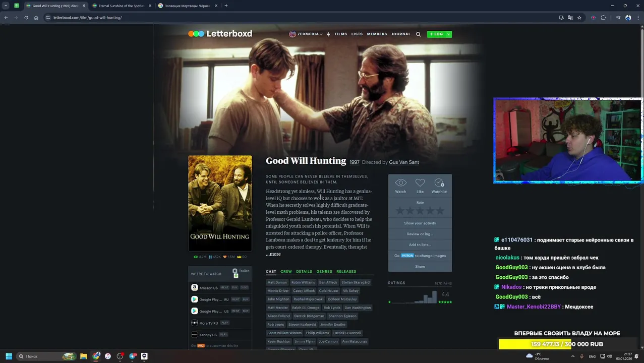Click the green + LOG button
644x363 pixels.
pos(436,34)
